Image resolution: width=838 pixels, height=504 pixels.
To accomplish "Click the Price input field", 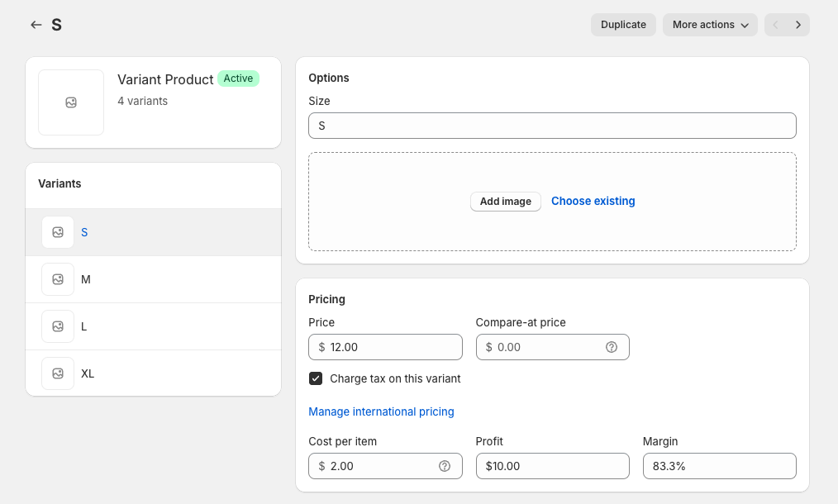I will 393,347.
